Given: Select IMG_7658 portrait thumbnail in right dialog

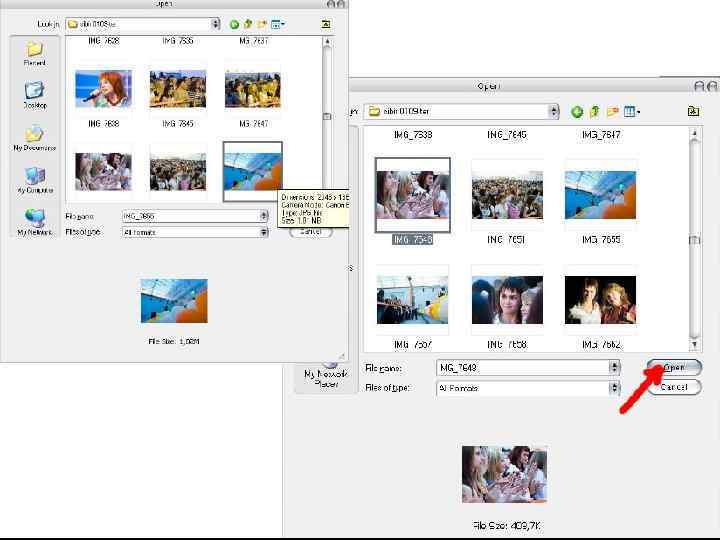Looking at the screenshot, I should [x=507, y=300].
